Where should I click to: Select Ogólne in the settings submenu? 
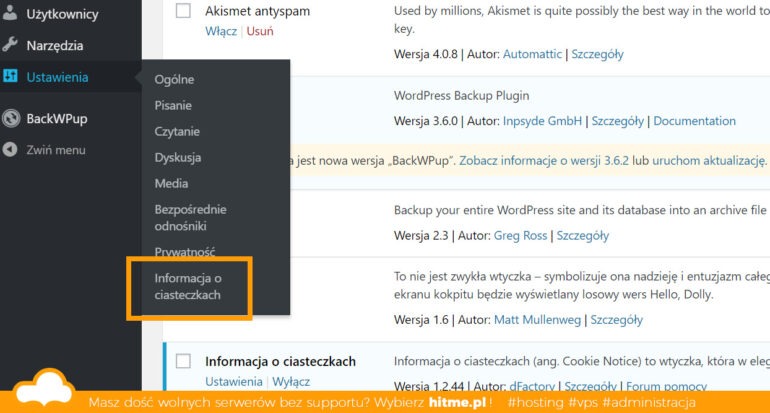click(174, 80)
